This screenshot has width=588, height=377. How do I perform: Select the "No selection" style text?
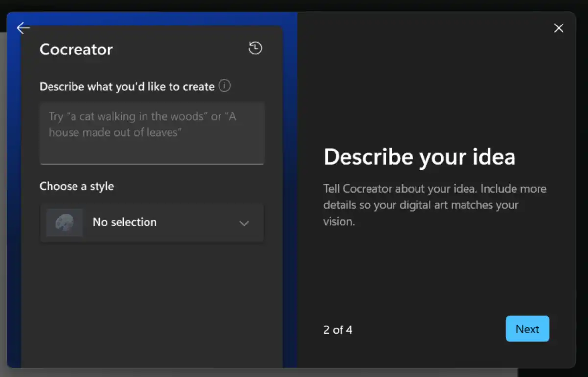tap(124, 222)
